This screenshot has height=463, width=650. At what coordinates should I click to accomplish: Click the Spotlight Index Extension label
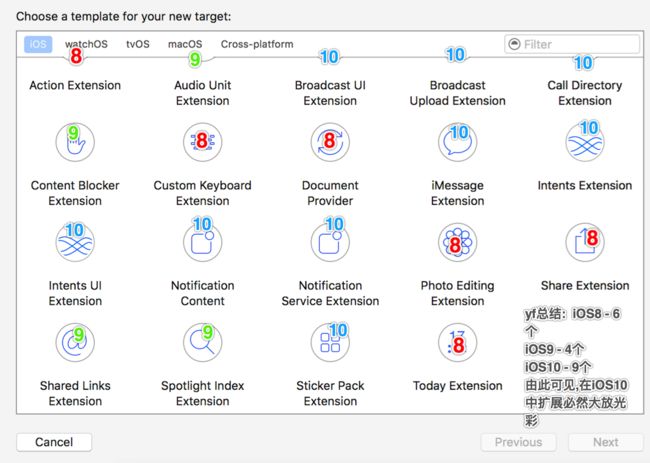click(x=203, y=393)
